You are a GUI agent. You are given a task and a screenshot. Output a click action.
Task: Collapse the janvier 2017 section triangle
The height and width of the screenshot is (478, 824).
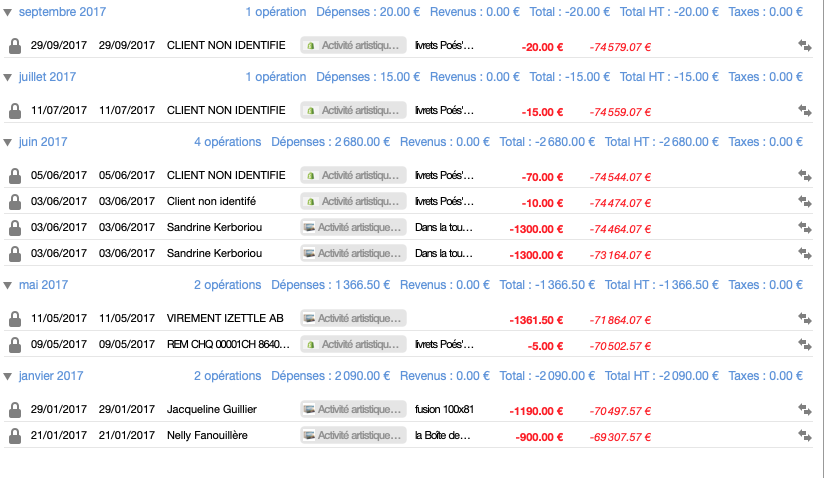pyautogui.click(x=8, y=377)
